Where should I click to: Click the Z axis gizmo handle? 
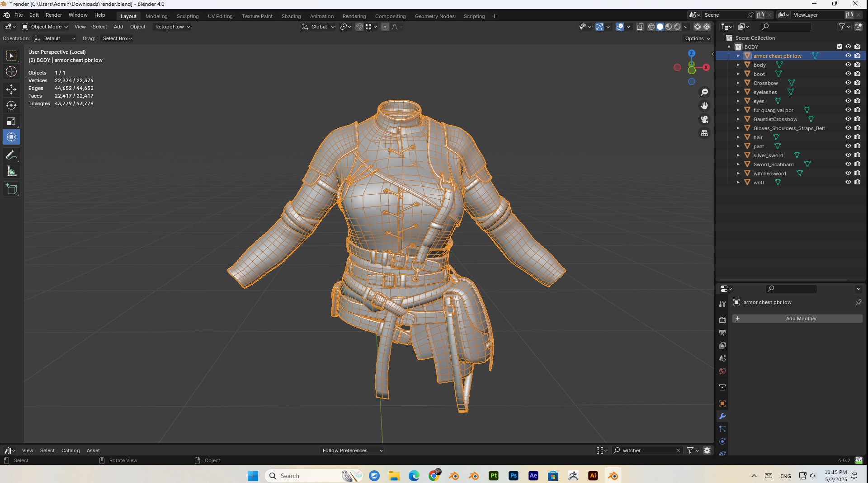pos(691,53)
